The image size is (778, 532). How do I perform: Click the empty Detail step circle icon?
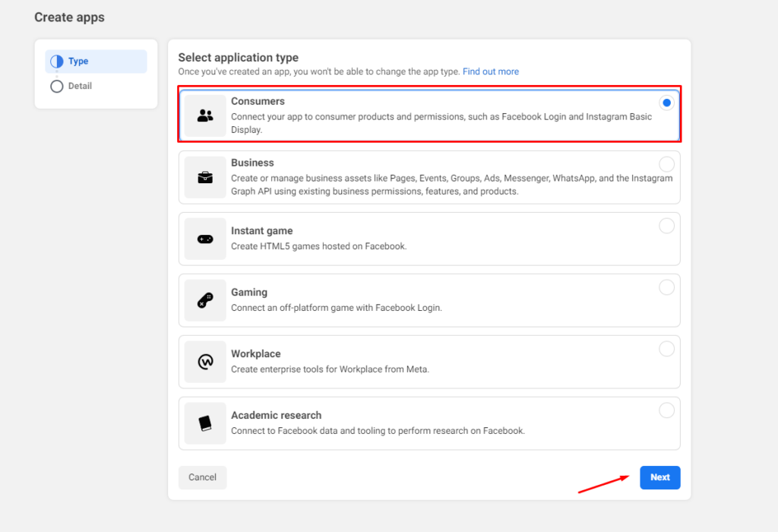point(57,86)
